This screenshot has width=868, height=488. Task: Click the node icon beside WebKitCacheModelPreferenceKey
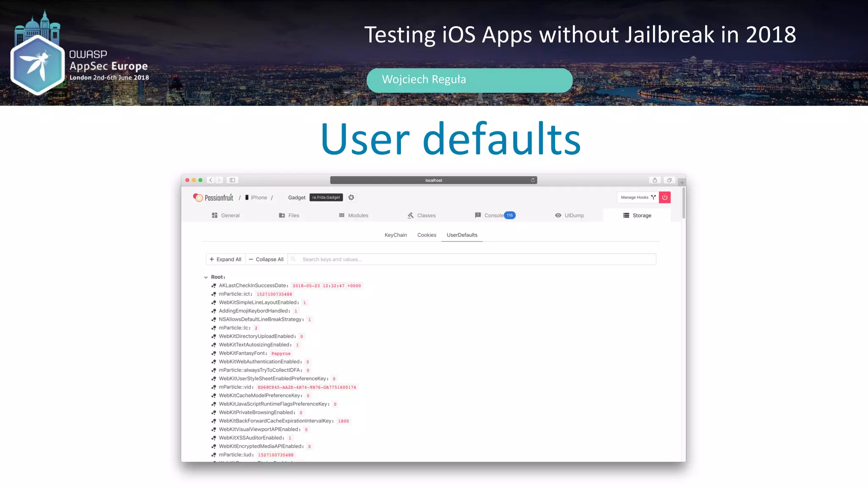point(214,396)
